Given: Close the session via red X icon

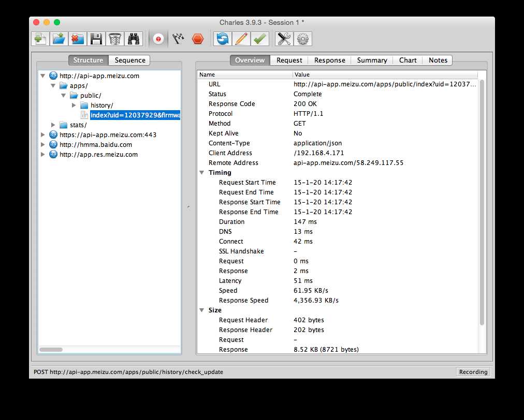Looking at the screenshot, I should pyautogui.click(x=78, y=39).
